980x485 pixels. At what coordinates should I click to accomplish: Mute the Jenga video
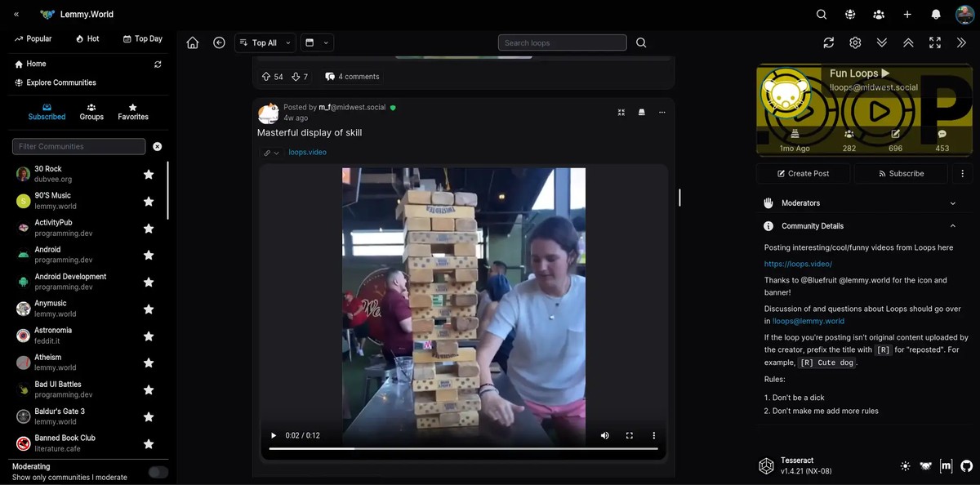pyautogui.click(x=604, y=436)
